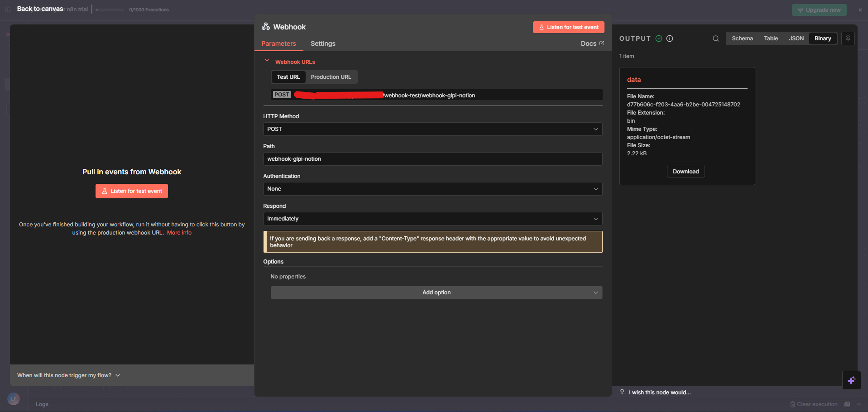Click the lightbulb feedback icon
Screen dimensions: 868x412
click(622, 392)
